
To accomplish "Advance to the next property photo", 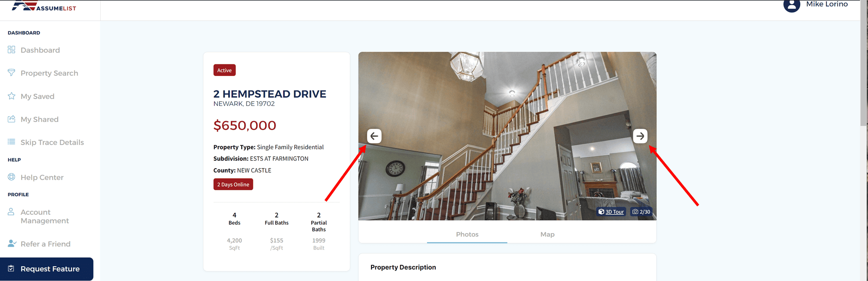I will click(x=640, y=136).
